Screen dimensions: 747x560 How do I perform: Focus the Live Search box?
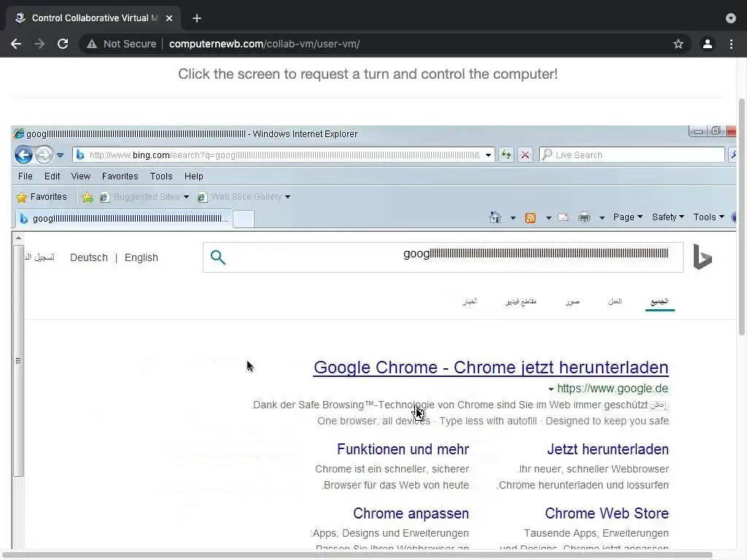(x=632, y=155)
